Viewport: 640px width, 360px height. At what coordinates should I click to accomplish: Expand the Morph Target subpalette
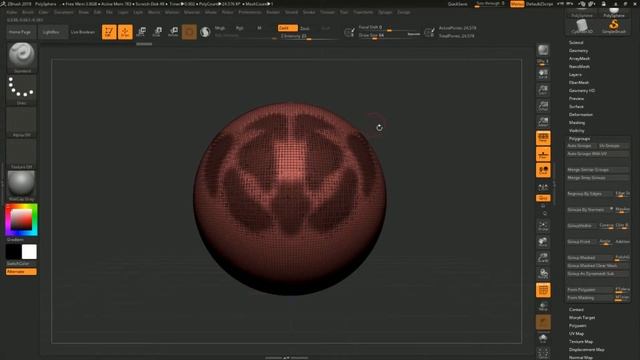point(582,318)
